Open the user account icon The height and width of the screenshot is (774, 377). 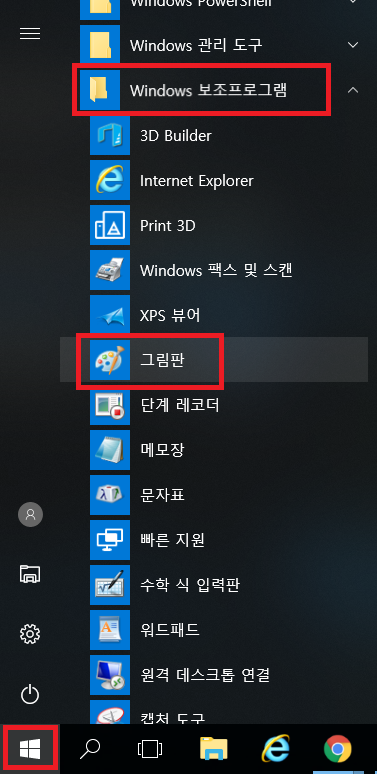click(x=30, y=515)
